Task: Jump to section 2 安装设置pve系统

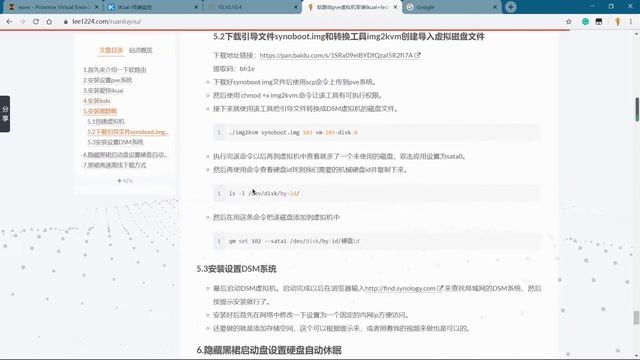Action: tap(107, 80)
